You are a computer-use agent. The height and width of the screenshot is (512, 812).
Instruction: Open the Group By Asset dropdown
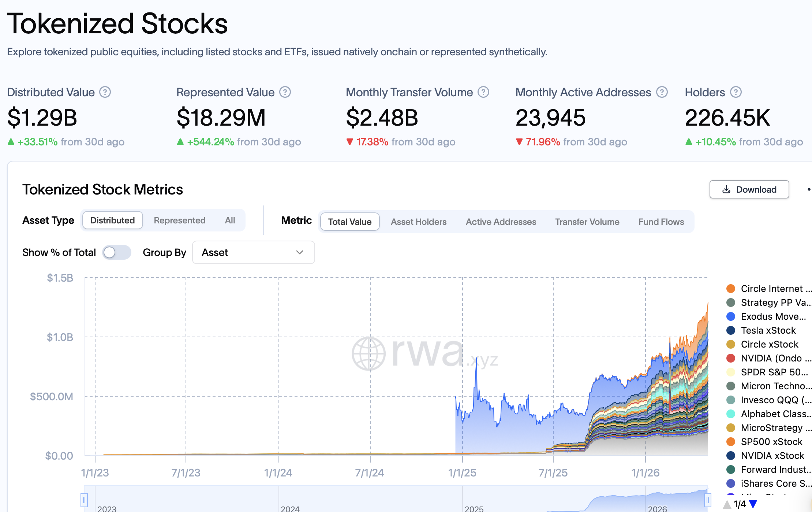tap(253, 252)
